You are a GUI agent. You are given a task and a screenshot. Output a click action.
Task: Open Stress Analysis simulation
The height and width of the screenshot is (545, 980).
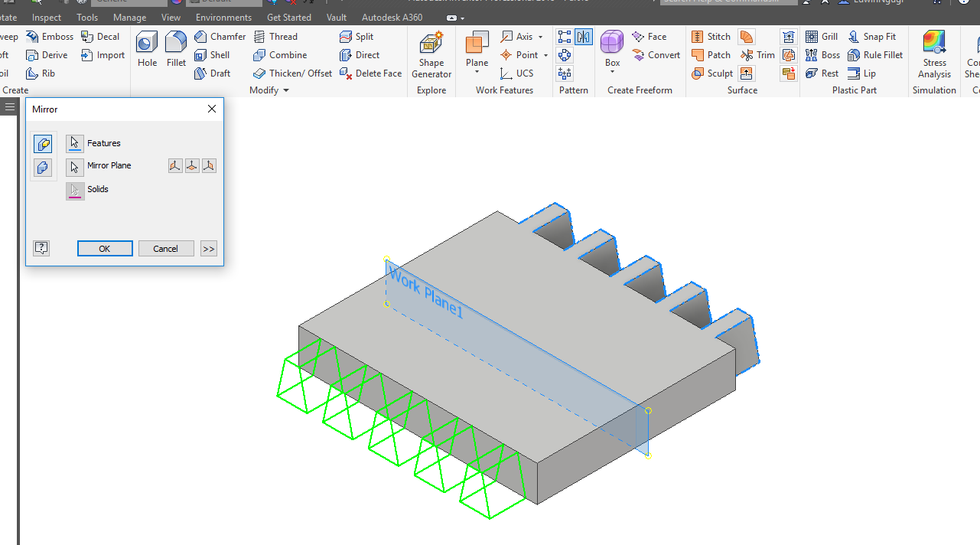(x=934, y=54)
